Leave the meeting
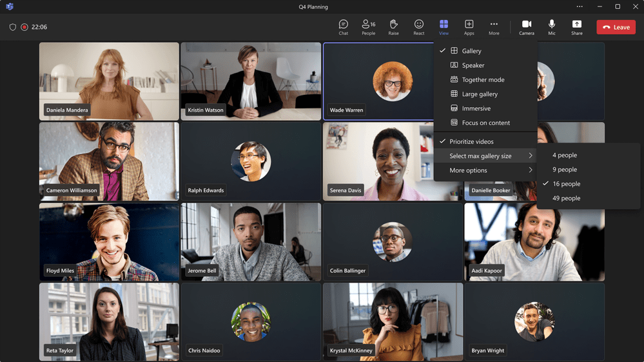The width and height of the screenshot is (644, 362). tap(616, 27)
